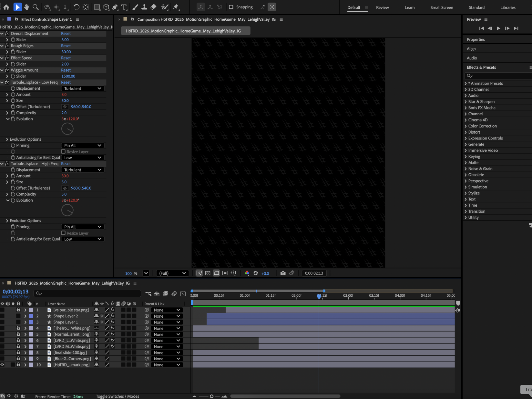The image size is (532, 399).
Task: Play the preview
Action: (498, 28)
